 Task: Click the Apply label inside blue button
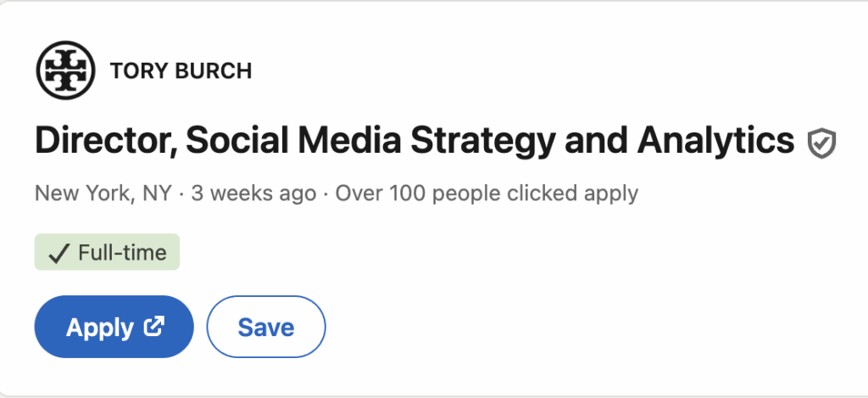point(100,328)
